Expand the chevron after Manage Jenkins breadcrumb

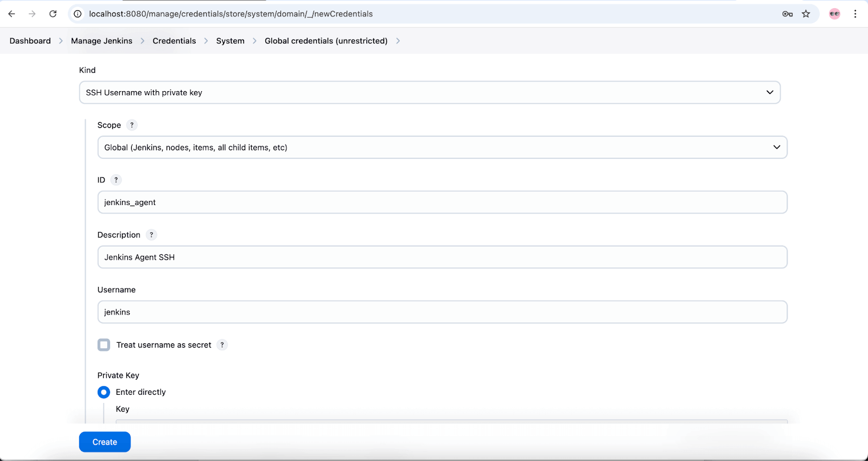pos(143,41)
